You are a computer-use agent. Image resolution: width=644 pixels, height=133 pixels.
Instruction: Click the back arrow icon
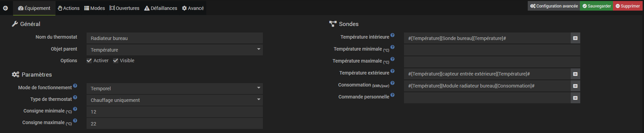click(x=5, y=8)
